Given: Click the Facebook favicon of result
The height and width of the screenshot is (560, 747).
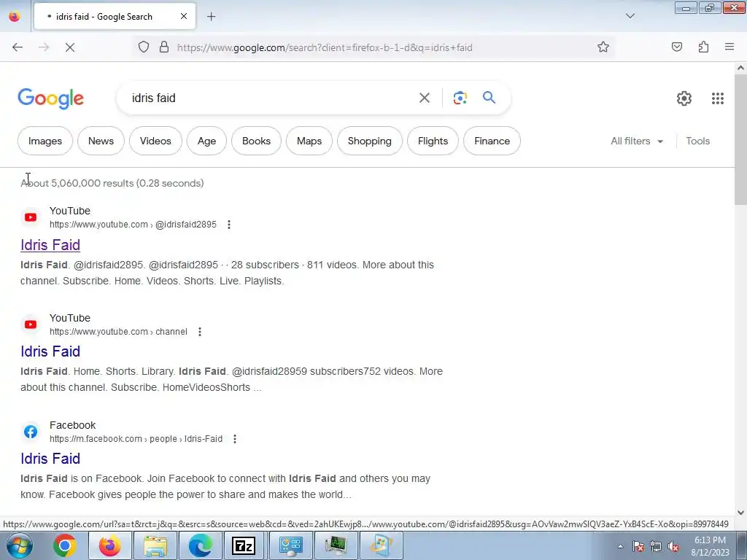Looking at the screenshot, I should [31, 432].
